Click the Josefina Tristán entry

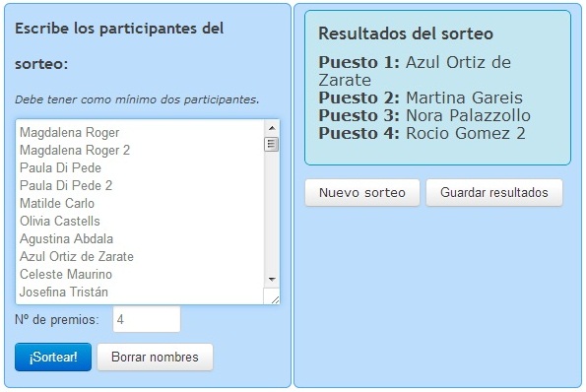click(x=64, y=292)
